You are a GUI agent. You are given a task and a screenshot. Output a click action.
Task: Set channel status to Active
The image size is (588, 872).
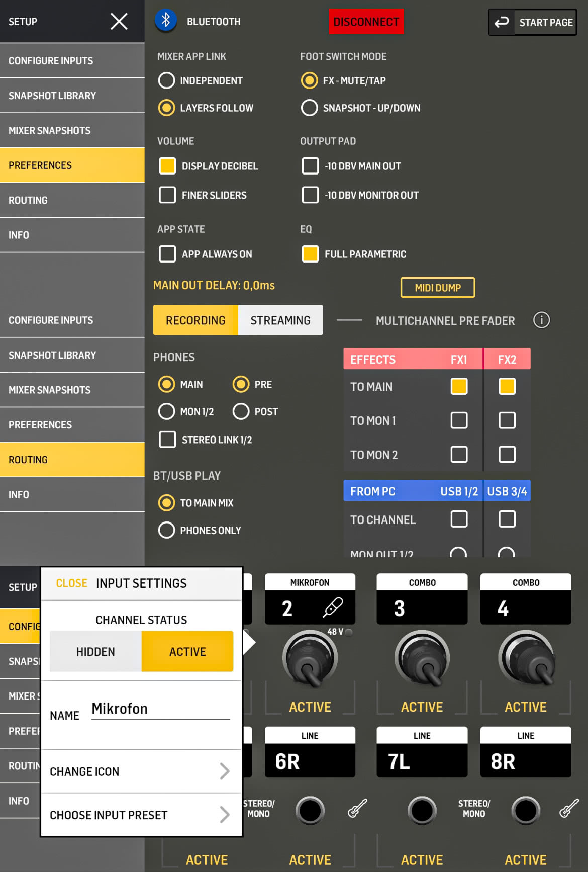coord(187,651)
